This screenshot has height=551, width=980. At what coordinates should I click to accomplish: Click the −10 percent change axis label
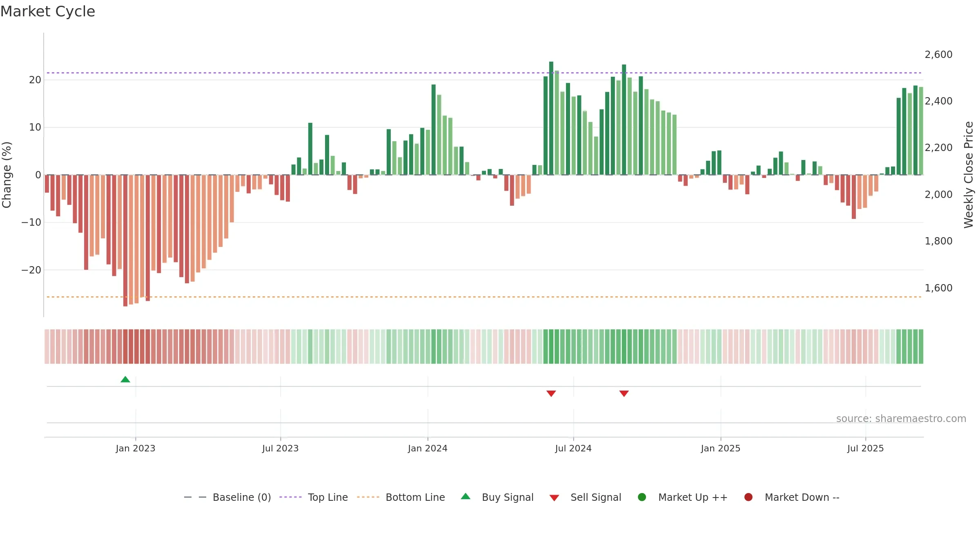click(31, 222)
